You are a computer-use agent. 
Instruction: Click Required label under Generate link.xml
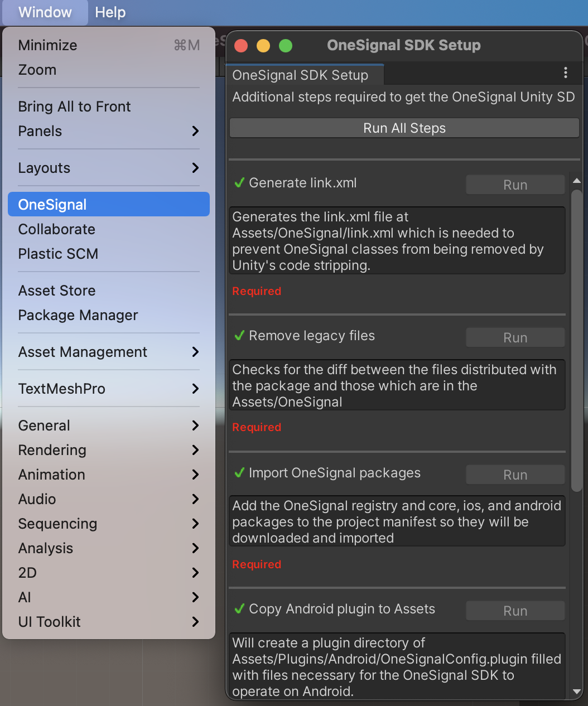tap(257, 291)
